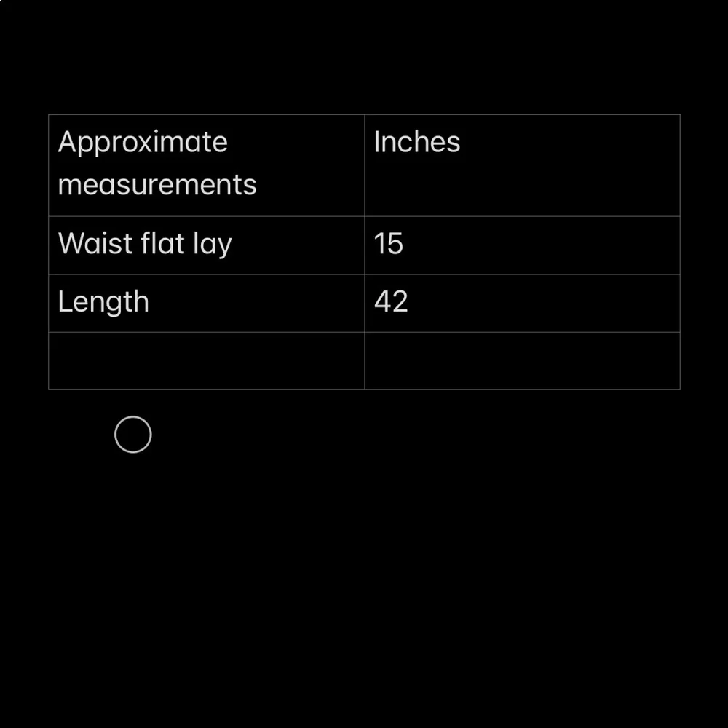Click column divider in the header row
This screenshot has height=728, width=728.
[x=364, y=165]
